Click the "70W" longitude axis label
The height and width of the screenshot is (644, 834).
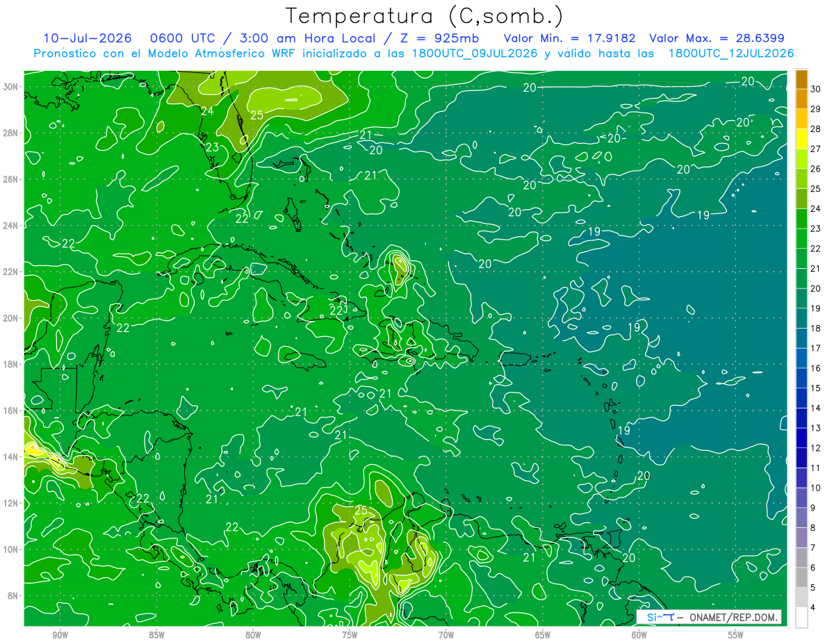tap(446, 636)
